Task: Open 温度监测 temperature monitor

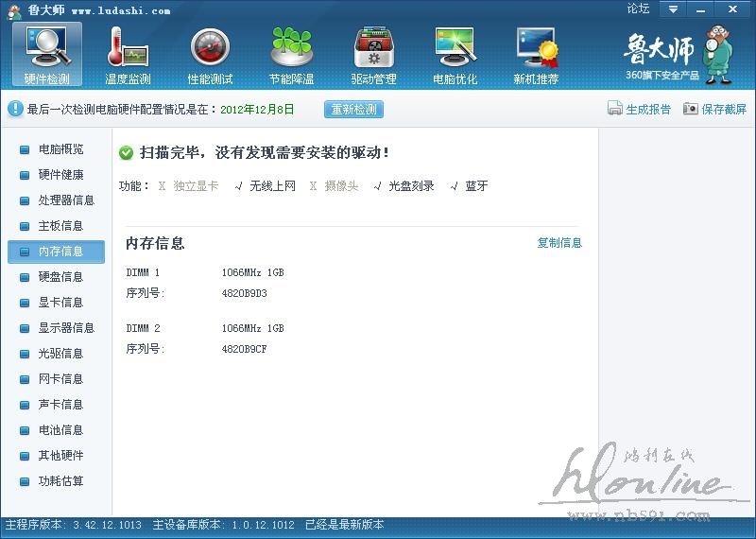Action: (129, 53)
